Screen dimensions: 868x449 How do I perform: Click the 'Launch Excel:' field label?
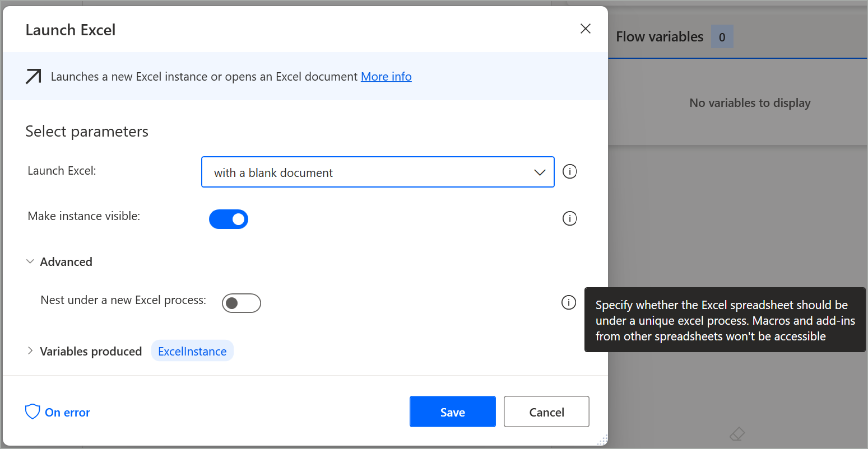[x=62, y=171]
